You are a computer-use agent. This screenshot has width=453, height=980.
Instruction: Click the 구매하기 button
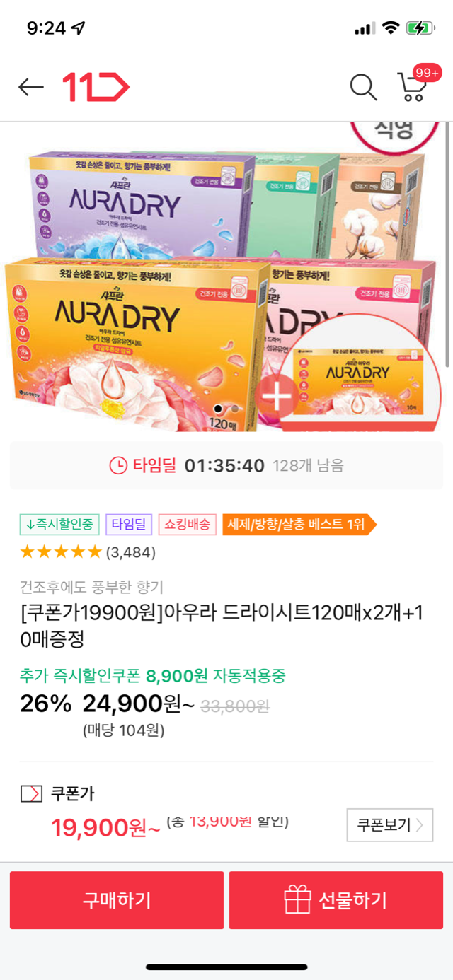[117, 900]
